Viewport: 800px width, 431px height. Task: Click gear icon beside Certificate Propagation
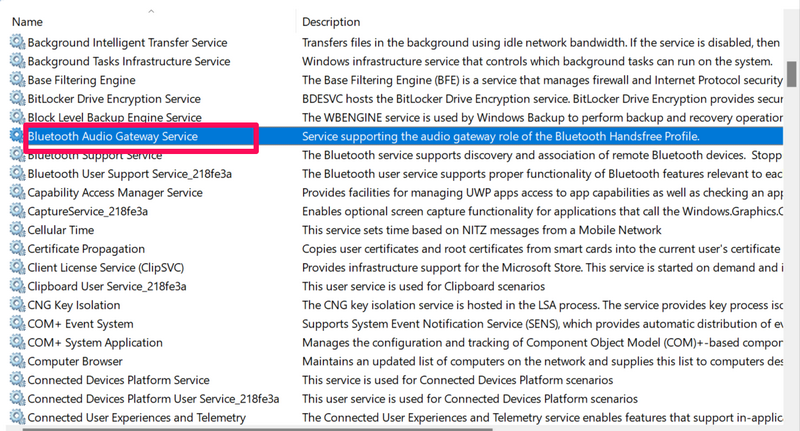click(17, 249)
